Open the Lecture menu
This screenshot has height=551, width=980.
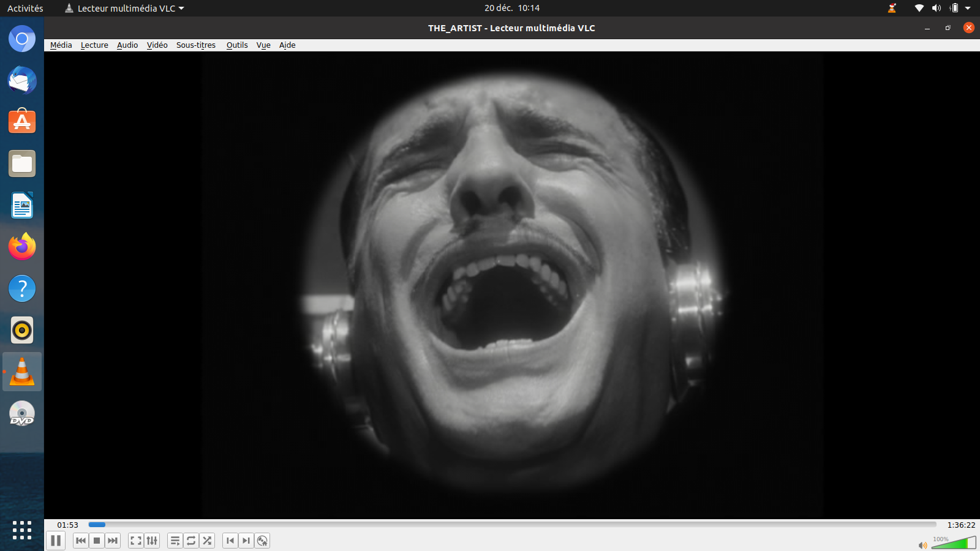[x=94, y=45]
